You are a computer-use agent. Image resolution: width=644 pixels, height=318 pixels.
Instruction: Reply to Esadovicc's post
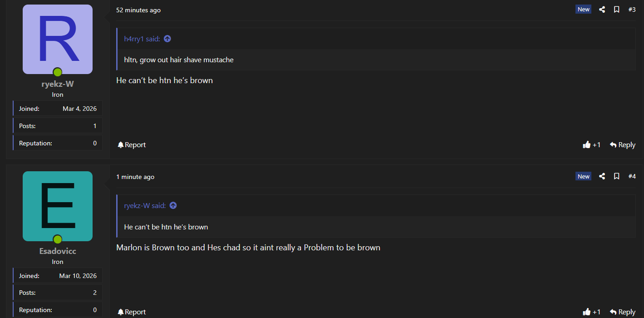tap(622, 312)
